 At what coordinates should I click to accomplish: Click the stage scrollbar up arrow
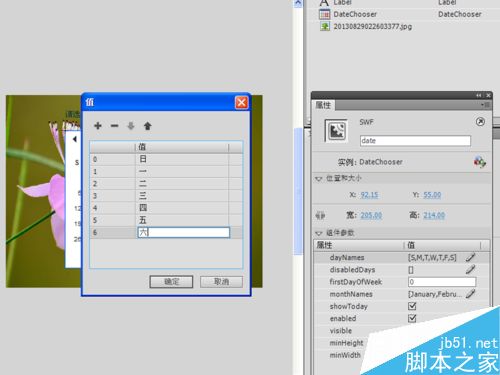pos(298,3)
